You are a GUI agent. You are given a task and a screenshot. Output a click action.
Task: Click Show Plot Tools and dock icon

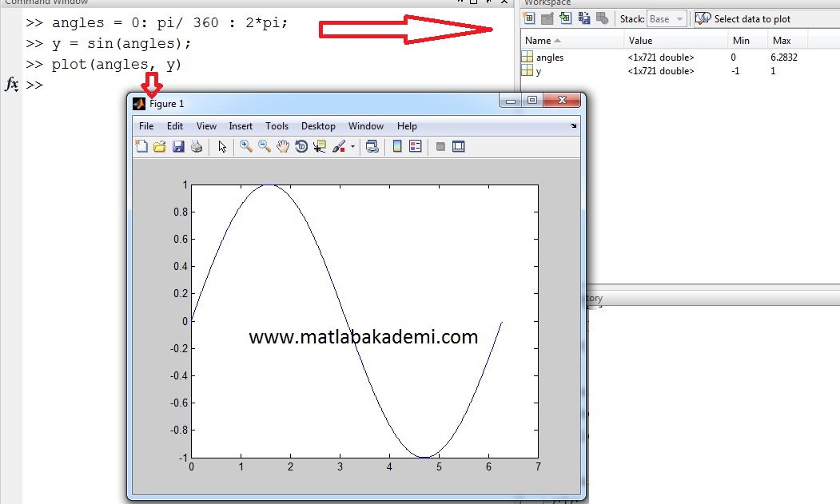click(459, 146)
